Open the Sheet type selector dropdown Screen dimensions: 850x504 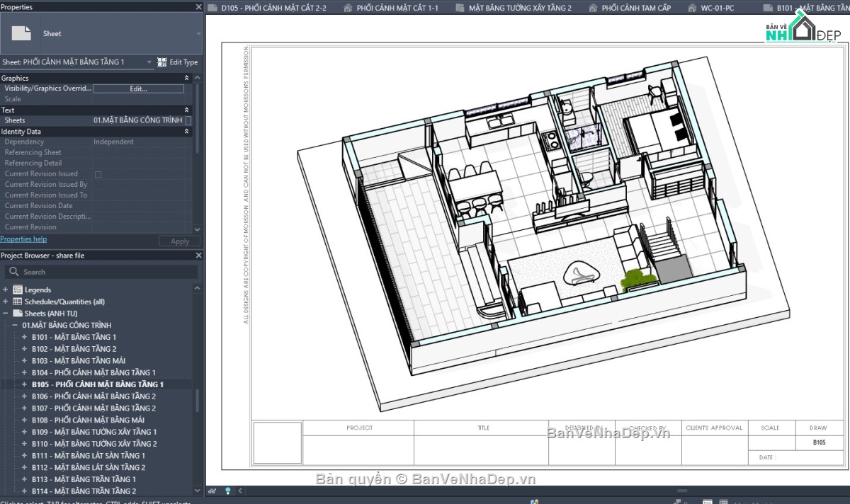point(198,33)
